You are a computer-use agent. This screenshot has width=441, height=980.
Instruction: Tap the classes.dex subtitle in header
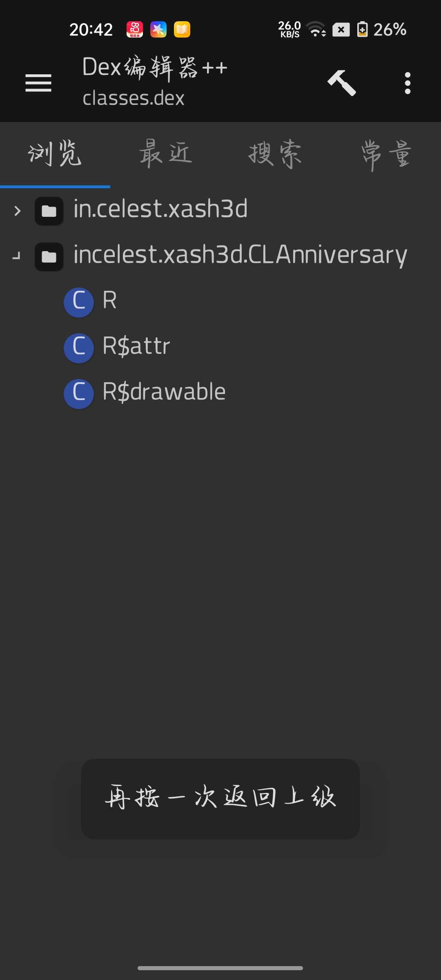[134, 98]
